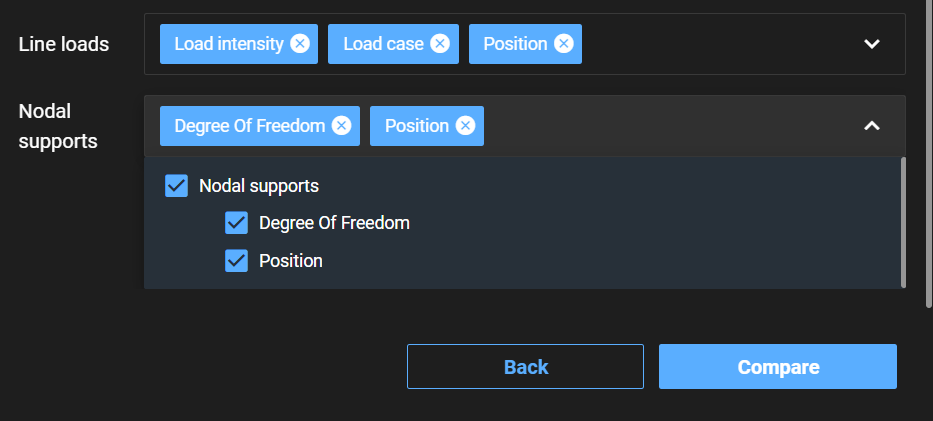The width and height of the screenshot is (933, 421).
Task: Select the Nodal supports option text in list
Action: 259,186
